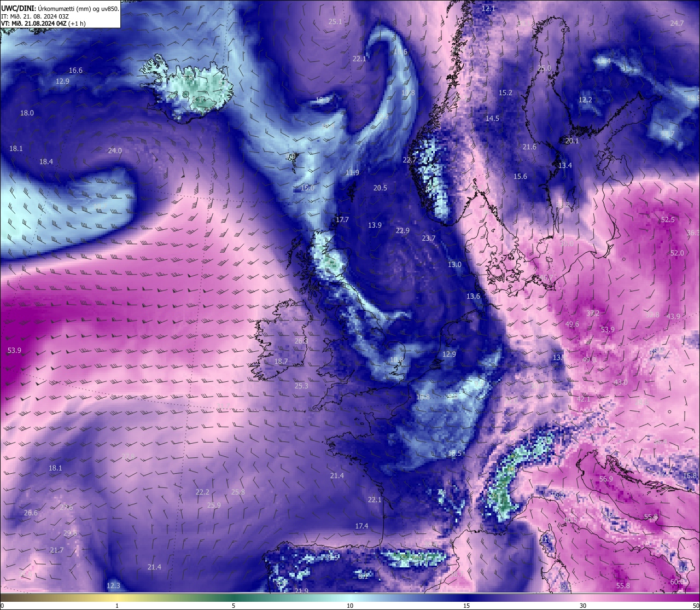Click the 25.8 value label
The width and height of the screenshot is (700, 610).
(238, 492)
